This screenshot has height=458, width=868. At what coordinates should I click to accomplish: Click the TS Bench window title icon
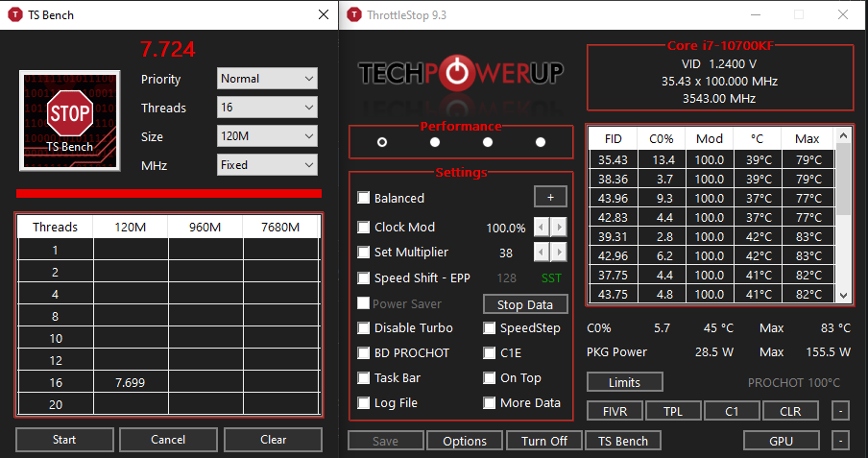[15, 15]
